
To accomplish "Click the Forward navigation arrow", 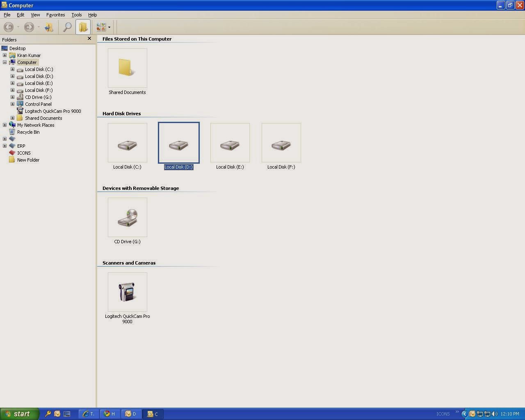I will point(29,27).
